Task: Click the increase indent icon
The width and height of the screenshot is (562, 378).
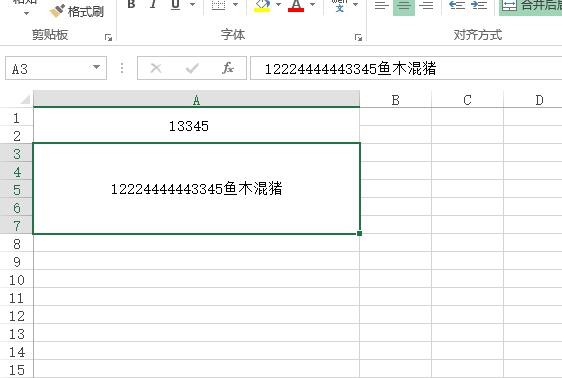Action: (x=479, y=5)
